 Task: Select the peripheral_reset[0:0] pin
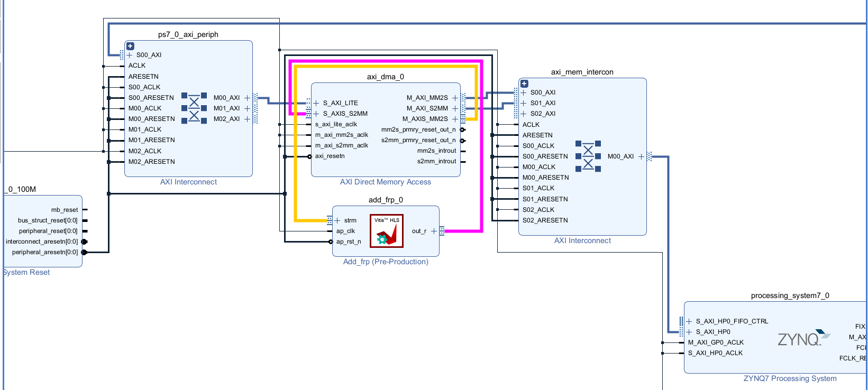click(48, 231)
